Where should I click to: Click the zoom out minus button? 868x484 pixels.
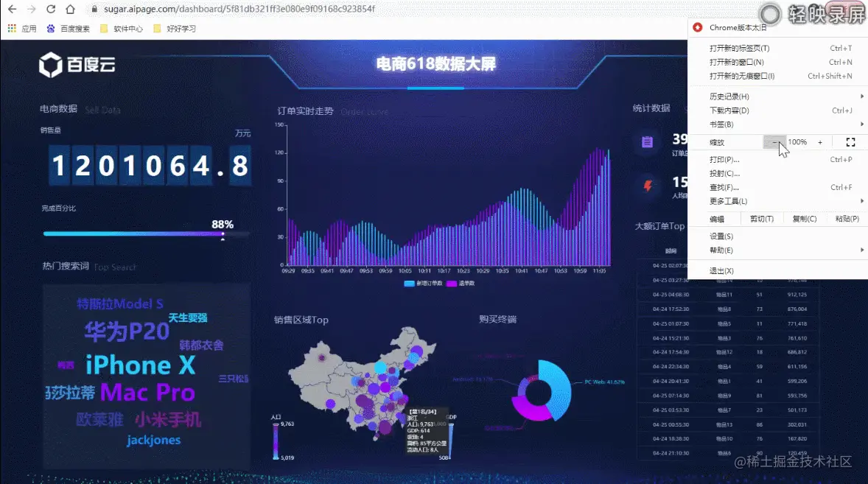[x=774, y=142]
